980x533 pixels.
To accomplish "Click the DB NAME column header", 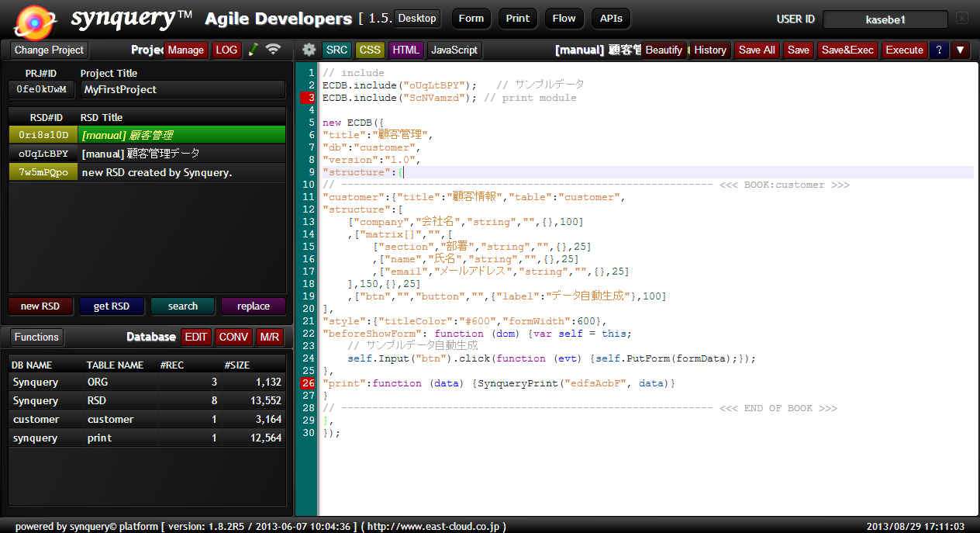I will (x=33, y=365).
